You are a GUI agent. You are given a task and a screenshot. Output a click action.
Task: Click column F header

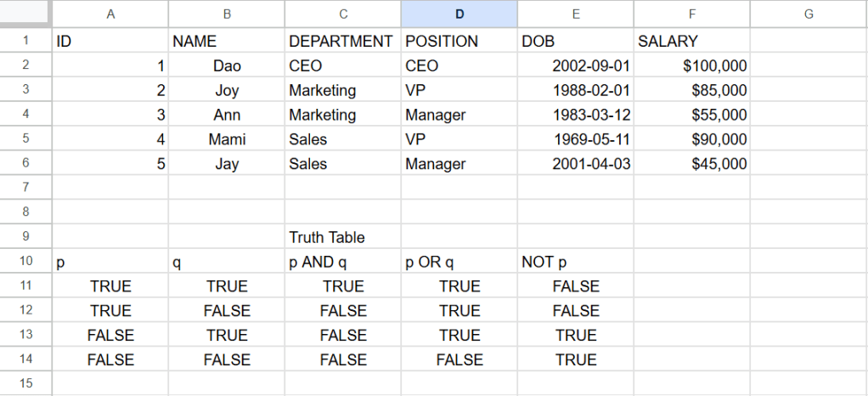point(691,14)
